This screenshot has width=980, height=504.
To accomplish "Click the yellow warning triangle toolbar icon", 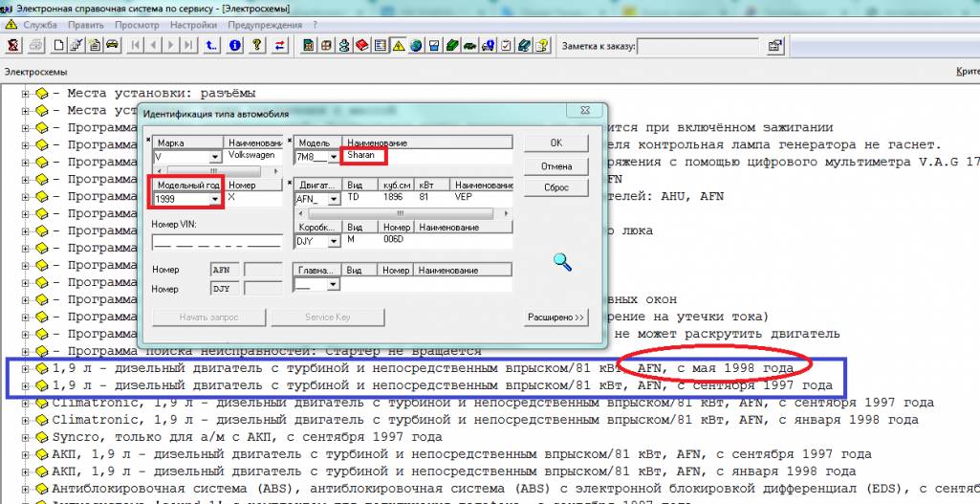I will tap(398, 45).
